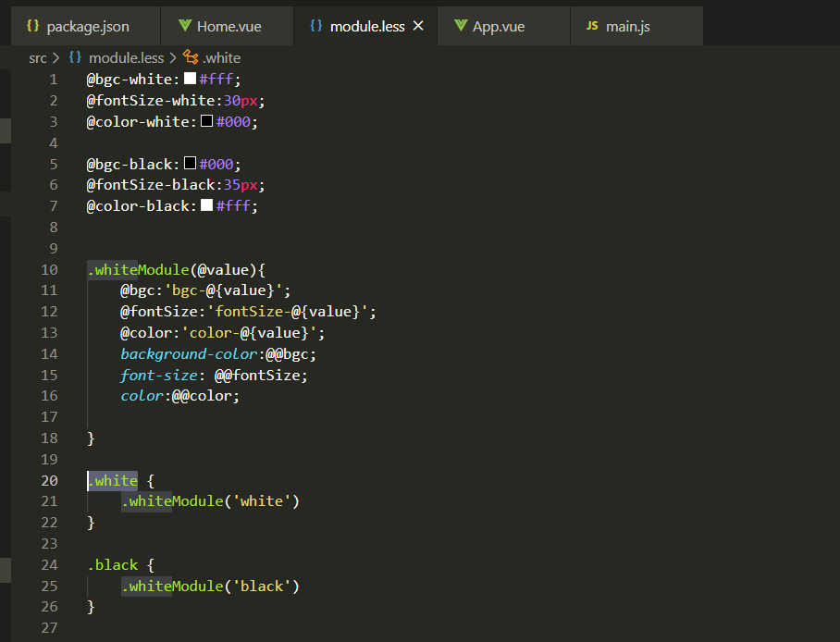Open the white swatch for @color-black
The width and height of the screenshot is (840, 642).
(x=207, y=205)
